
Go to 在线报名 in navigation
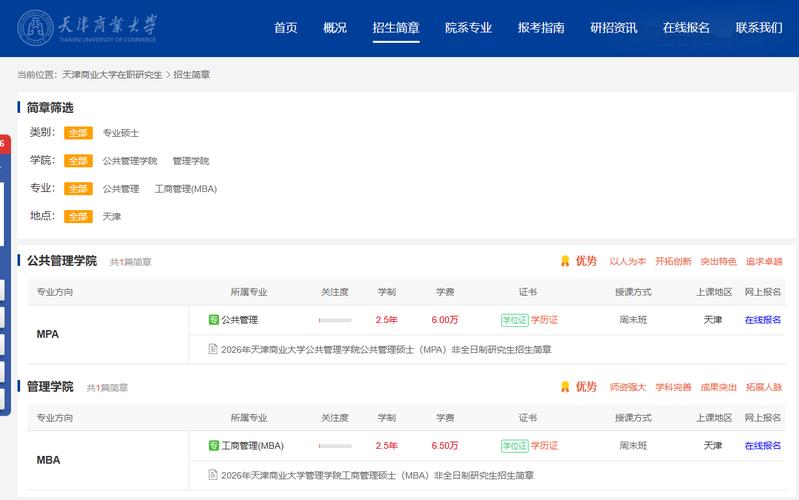coord(686,28)
